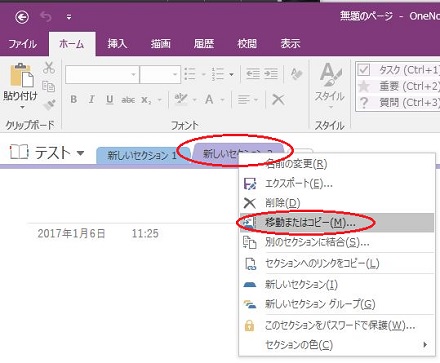This screenshot has width=440, height=363.
Task: Click the notebook book icon beside テスト
Action: (x=19, y=152)
